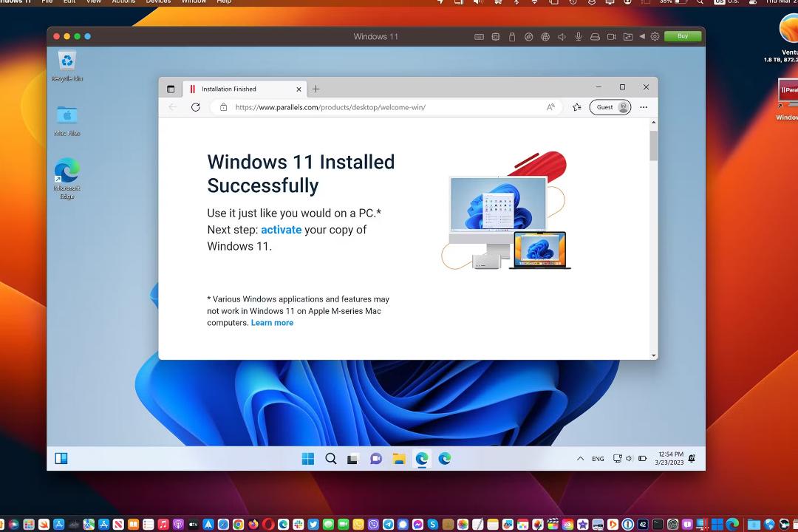Click the CPU usage icon in Parallels toolbar
The width and height of the screenshot is (798, 532).
(x=496, y=37)
